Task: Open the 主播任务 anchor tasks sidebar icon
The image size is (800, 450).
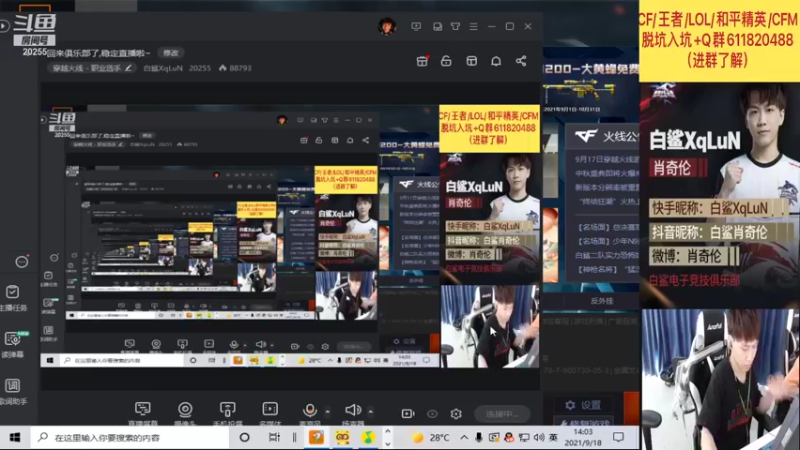Action: point(13,298)
